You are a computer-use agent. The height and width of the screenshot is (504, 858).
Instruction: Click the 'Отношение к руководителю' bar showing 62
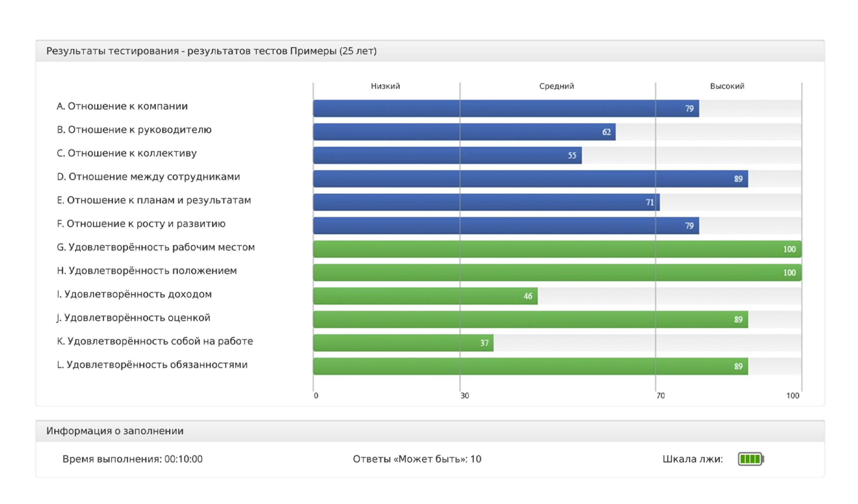(464, 132)
